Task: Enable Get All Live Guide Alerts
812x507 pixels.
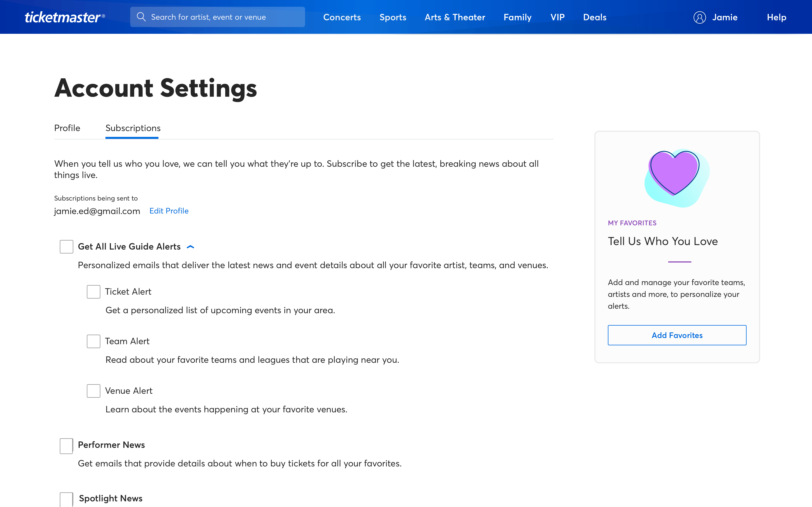Action: coord(66,247)
